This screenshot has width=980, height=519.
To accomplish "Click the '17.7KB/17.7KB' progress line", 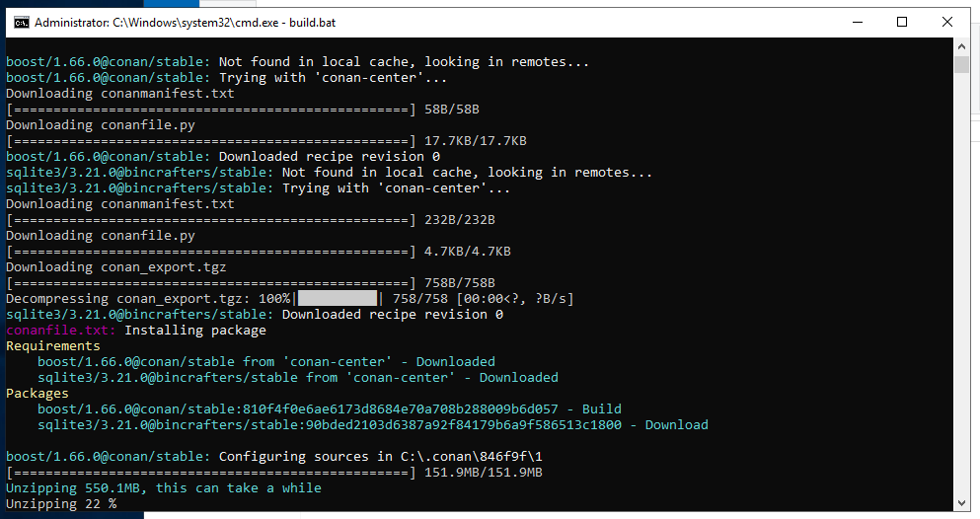I will (266, 141).
